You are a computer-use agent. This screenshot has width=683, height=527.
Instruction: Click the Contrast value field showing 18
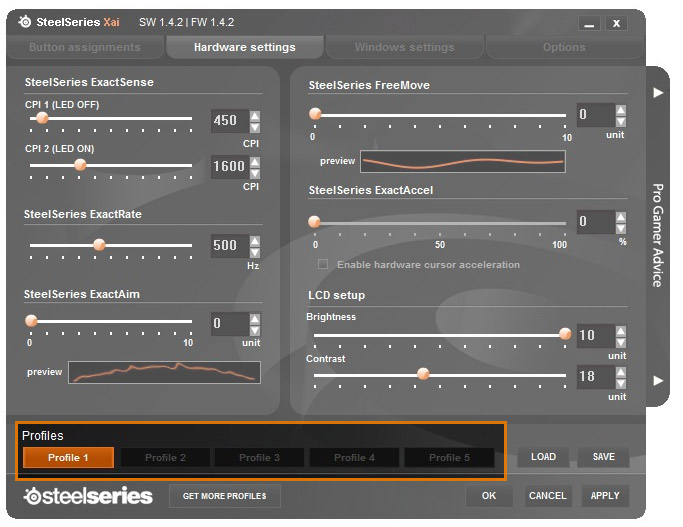[596, 377]
